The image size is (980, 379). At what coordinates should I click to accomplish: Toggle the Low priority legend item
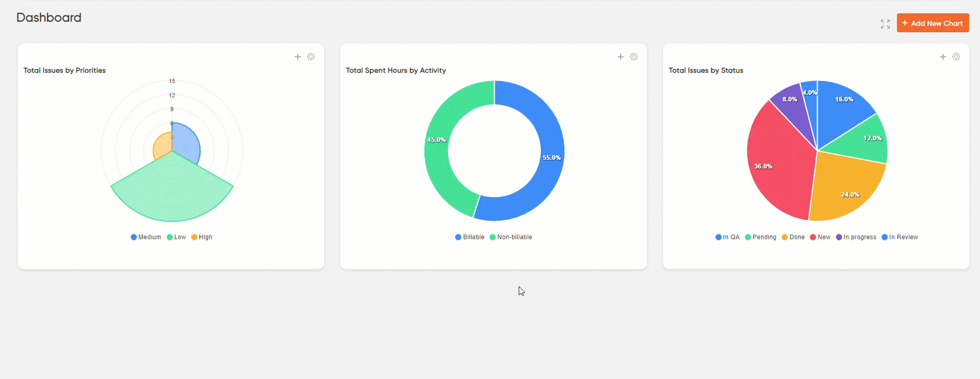[176, 237]
